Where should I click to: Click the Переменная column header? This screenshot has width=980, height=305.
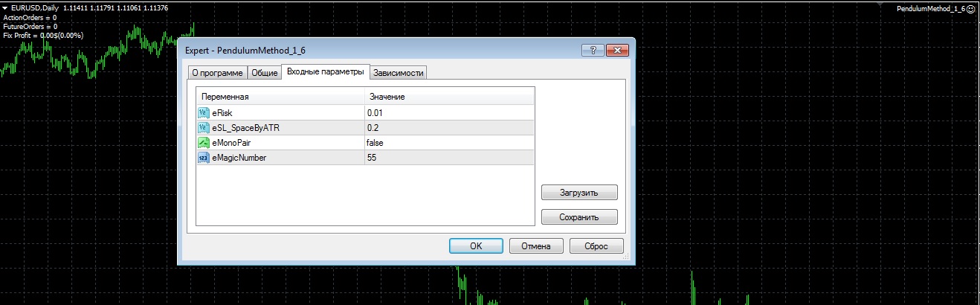(x=280, y=97)
